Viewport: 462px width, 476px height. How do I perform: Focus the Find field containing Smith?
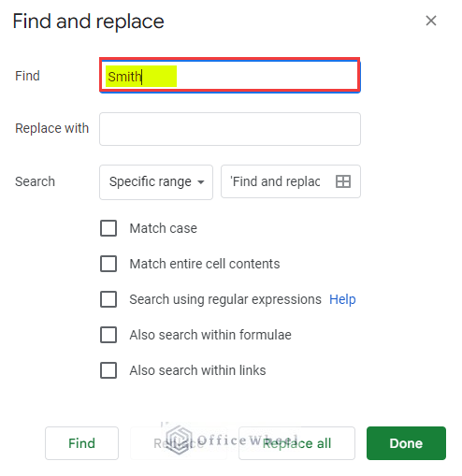coord(230,76)
